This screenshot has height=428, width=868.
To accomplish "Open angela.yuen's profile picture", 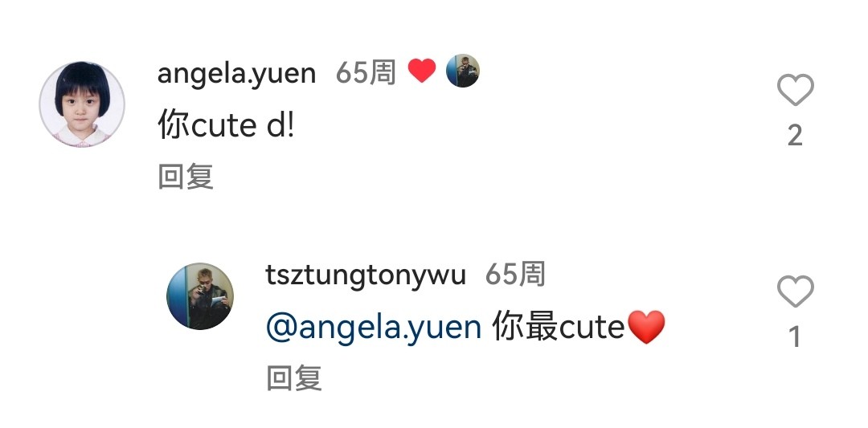I will [x=82, y=104].
